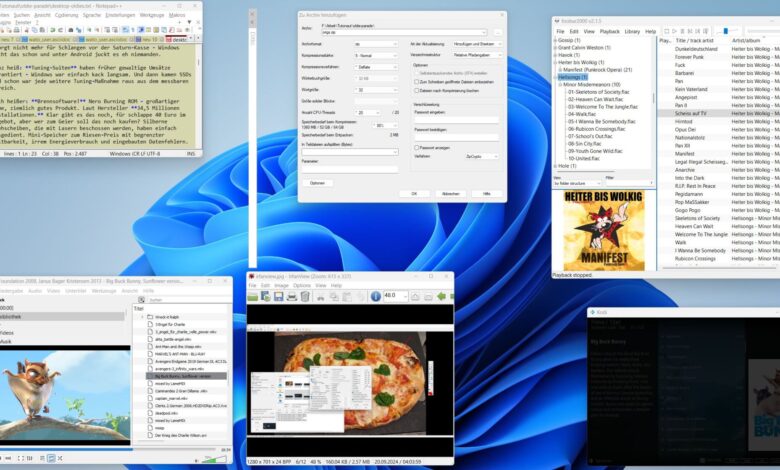Click the fullscreen icon in VLC controls
The height and width of the screenshot is (470, 780).
click(21, 458)
